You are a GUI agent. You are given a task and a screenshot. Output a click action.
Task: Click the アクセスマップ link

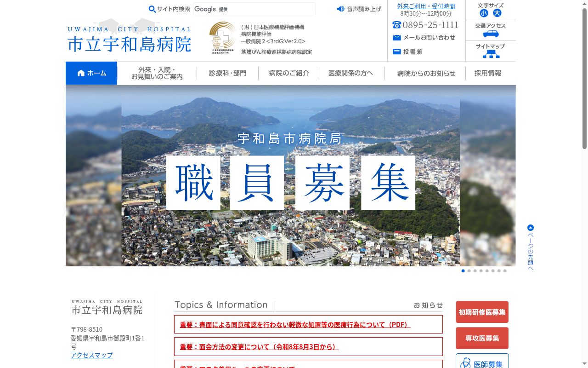coord(91,355)
